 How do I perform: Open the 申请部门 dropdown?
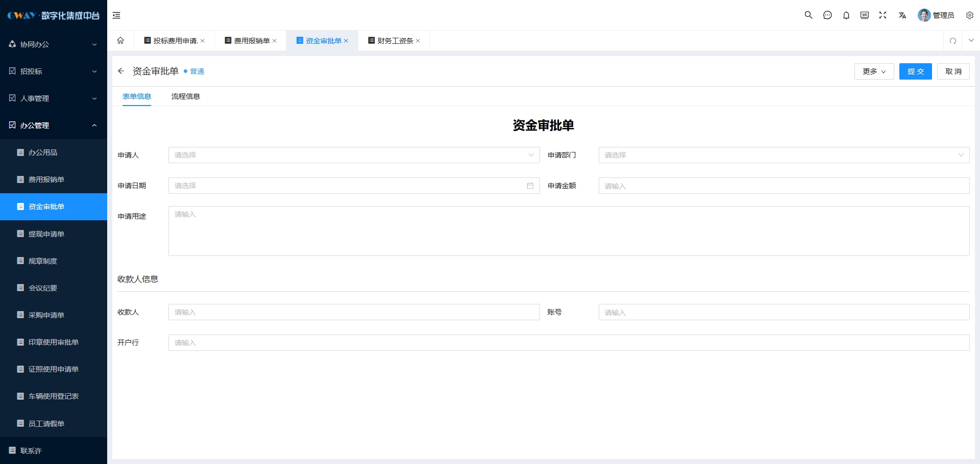pos(783,155)
